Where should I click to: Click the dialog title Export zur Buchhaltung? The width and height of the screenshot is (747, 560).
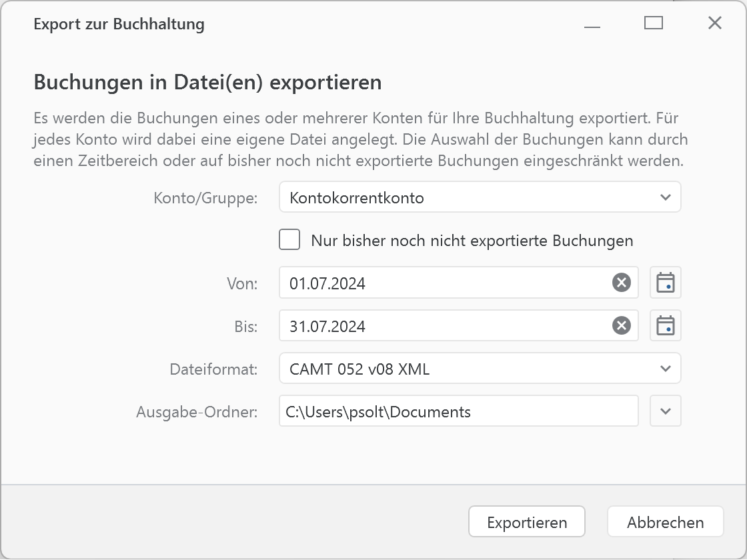click(x=119, y=24)
